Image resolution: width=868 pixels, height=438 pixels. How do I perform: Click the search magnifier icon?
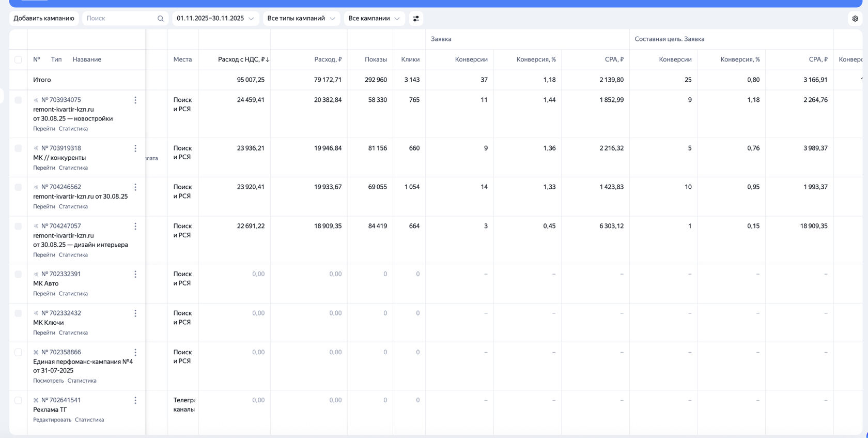(x=161, y=19)
